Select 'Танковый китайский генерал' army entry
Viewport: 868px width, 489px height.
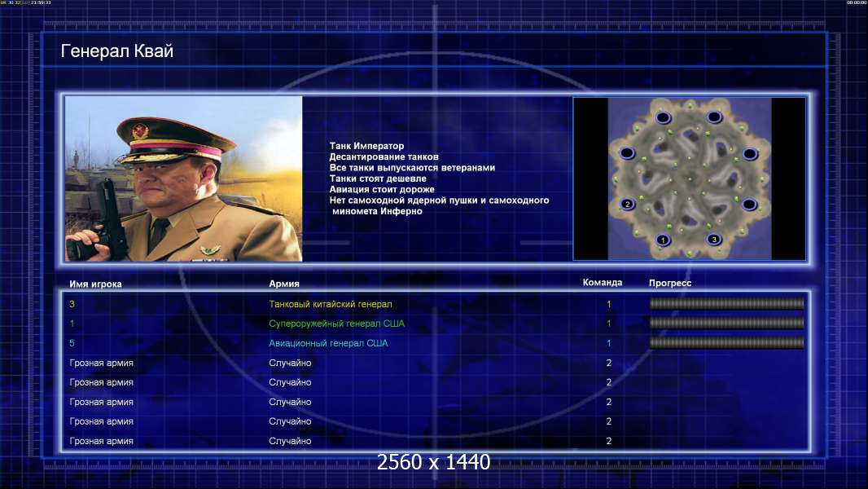[x=330, y=304]
